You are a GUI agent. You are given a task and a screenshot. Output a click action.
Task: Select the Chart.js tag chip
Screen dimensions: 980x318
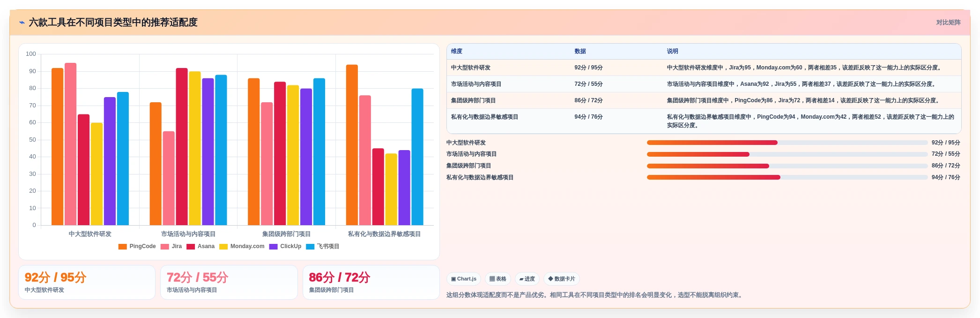464,279
